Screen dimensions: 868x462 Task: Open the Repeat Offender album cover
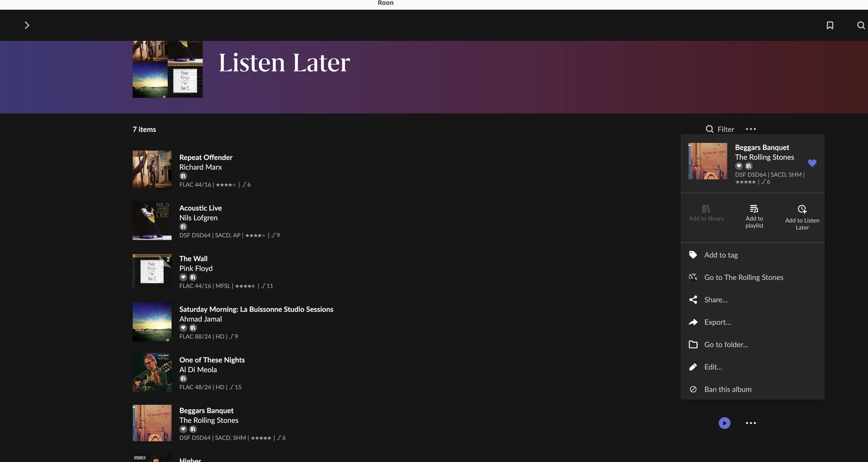coord(152,170)
